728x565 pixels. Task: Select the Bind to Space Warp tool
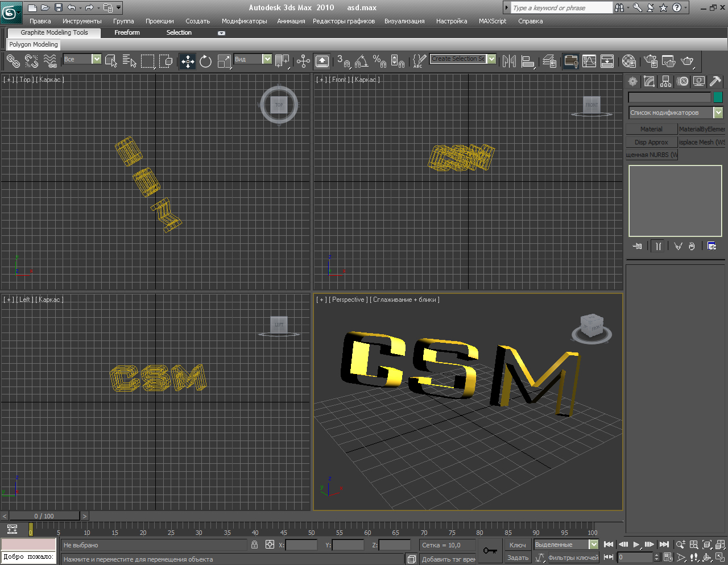[50, 60]
